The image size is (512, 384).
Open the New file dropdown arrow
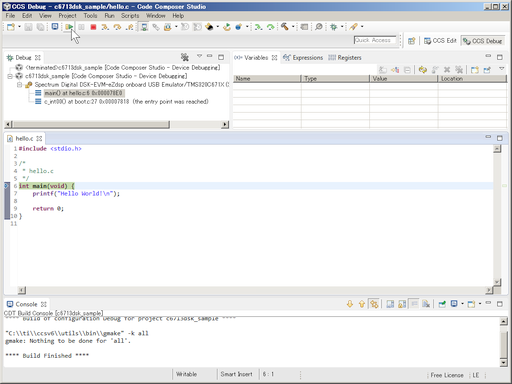coord(19,27)
